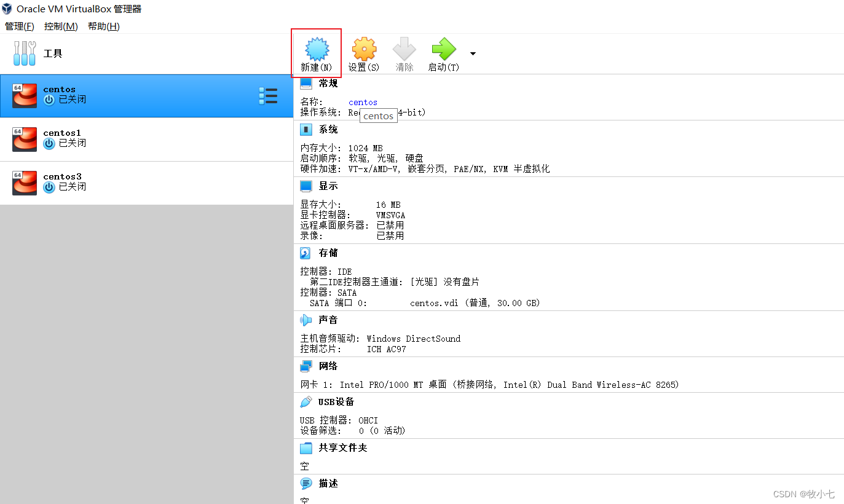Viewport: 844px width, 504px height.
Task: Select centos1 name in VM list
Action: pyautogui.click(x=62, y=133)
